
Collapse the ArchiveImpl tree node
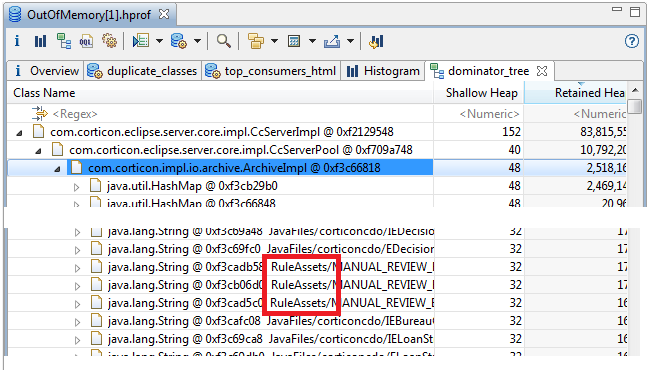tap(57, 169)
